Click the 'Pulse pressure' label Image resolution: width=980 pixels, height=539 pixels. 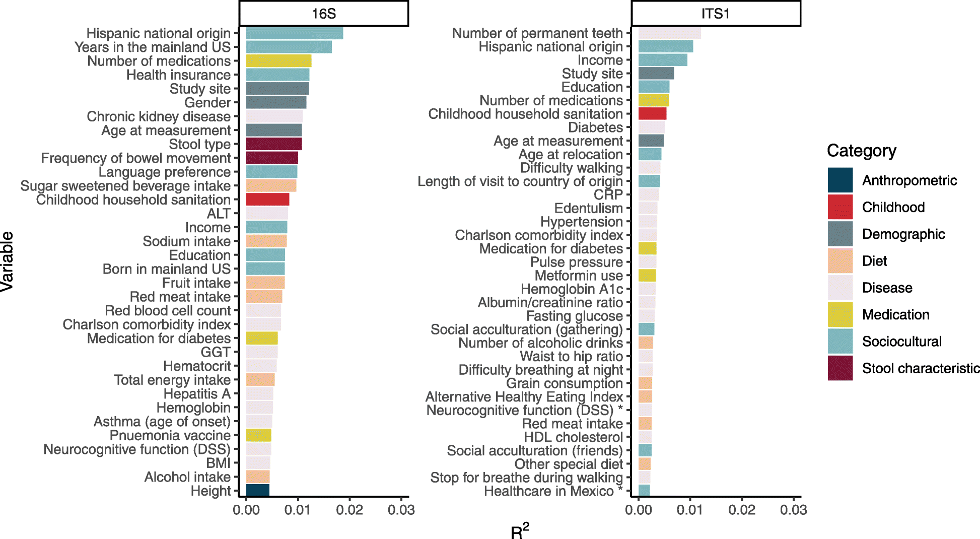click(x=577, y=262)
